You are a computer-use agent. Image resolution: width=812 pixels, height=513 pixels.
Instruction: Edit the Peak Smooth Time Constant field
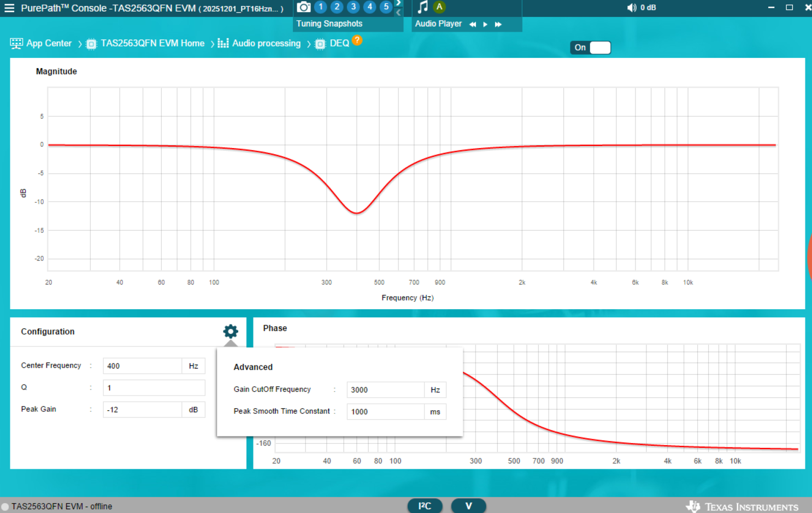click(x=385, y=411)
